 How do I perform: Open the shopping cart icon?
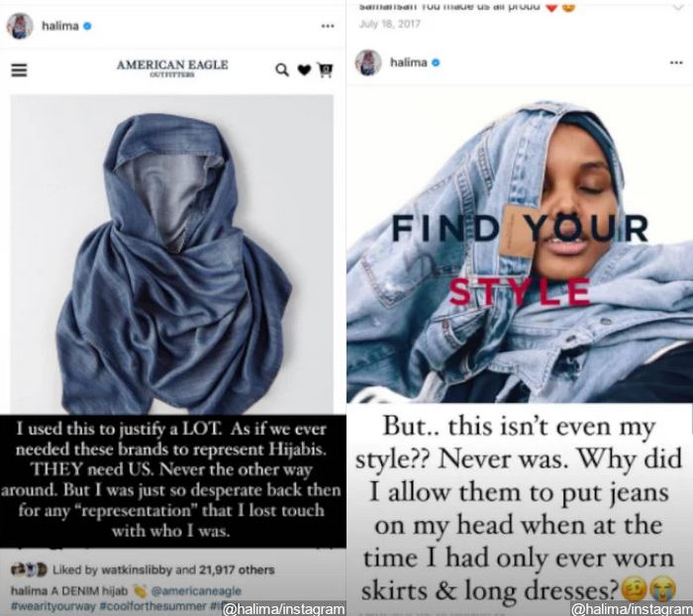[x=326, y=70]
